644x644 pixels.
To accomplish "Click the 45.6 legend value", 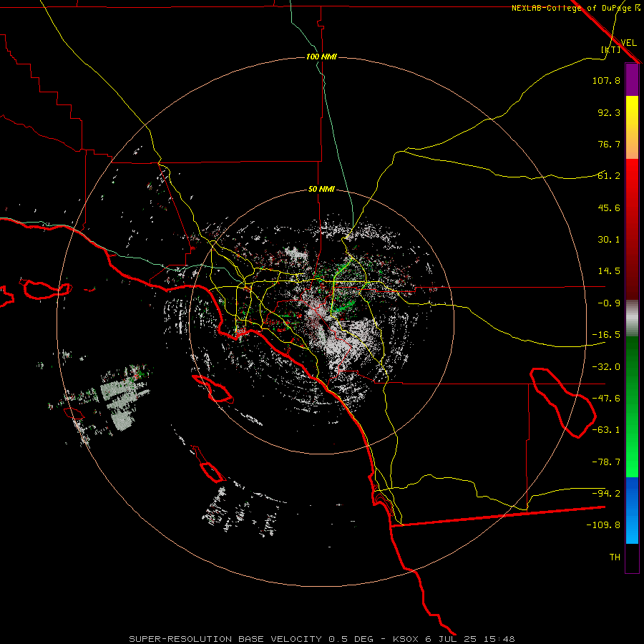I will tap(609, 208).
